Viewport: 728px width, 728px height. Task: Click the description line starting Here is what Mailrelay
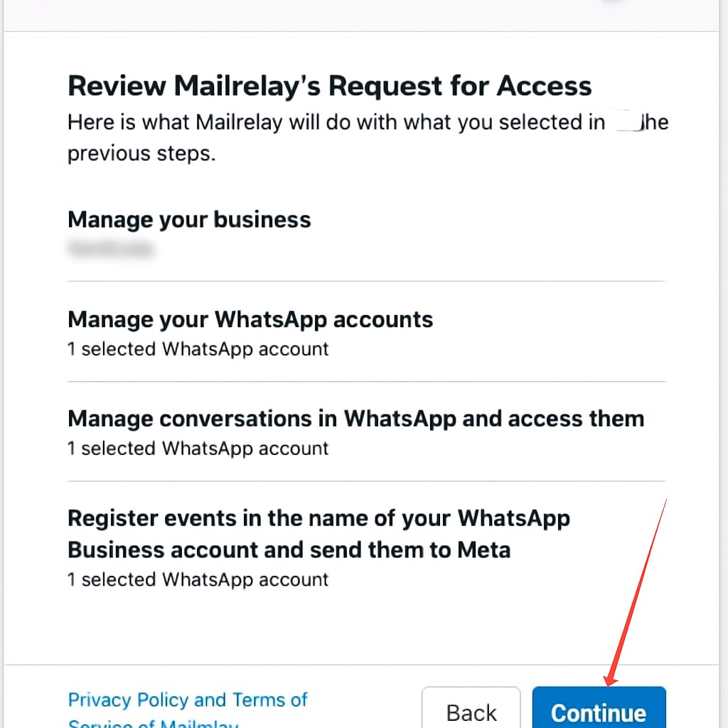click(x=368, y=122)
